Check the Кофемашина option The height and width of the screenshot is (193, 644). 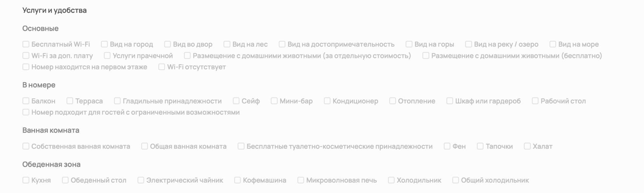coord(237,180)
